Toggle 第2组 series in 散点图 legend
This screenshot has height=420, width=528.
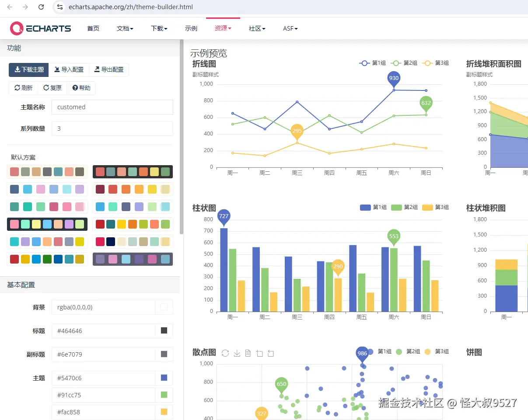[x=408, y=351]
